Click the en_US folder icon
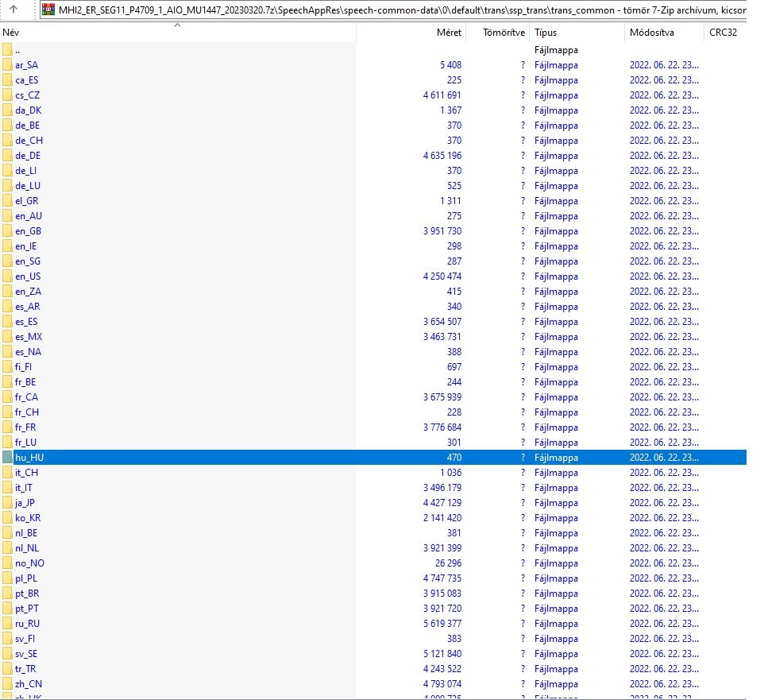 [8, 277]
